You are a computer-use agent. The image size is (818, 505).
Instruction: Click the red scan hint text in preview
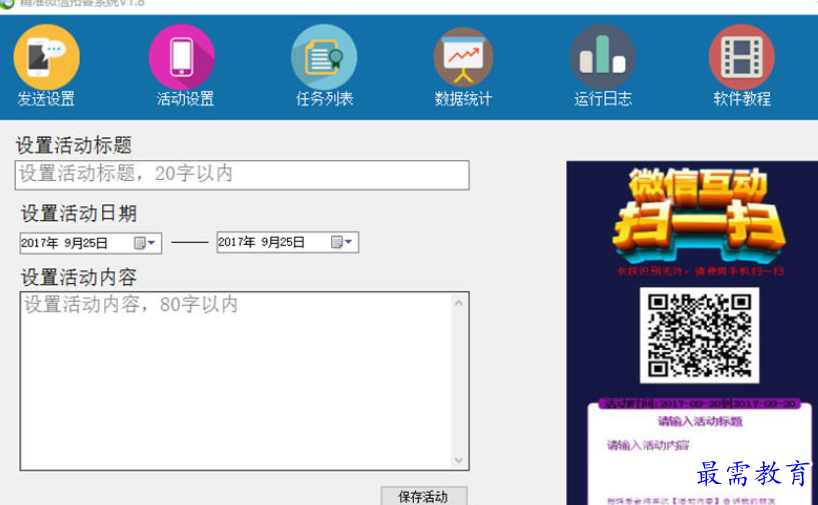pos(700,271)
